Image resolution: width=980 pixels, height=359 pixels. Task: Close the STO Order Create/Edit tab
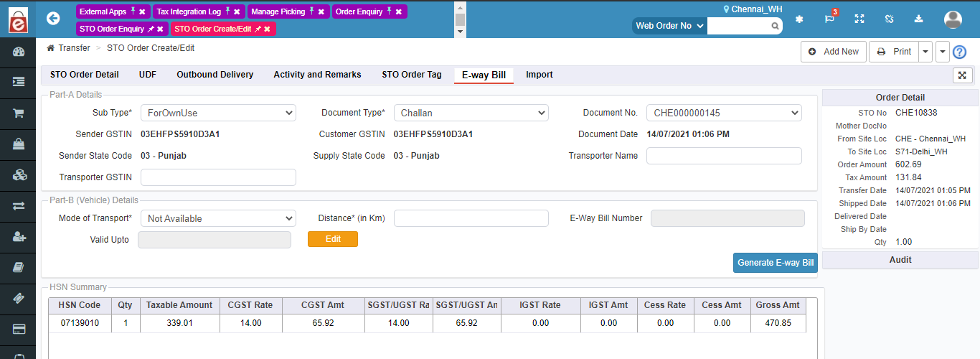point(267,29)
